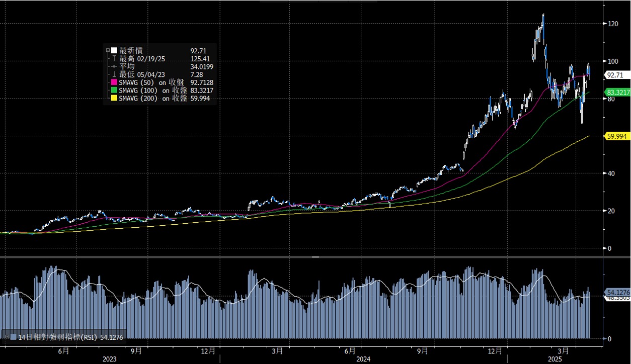Click the magenta SMAVG color swatch
Screen dimensions: 631x364
[x=114, y=82]
